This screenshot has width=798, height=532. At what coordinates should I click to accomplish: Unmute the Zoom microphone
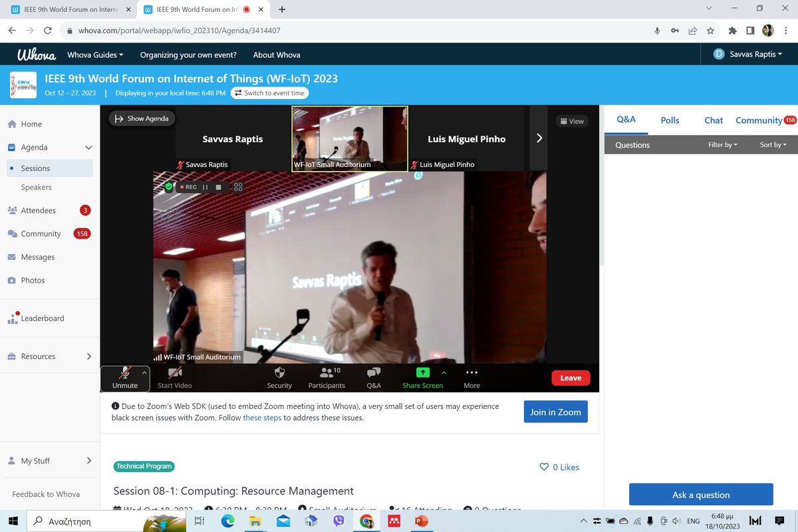124,378
